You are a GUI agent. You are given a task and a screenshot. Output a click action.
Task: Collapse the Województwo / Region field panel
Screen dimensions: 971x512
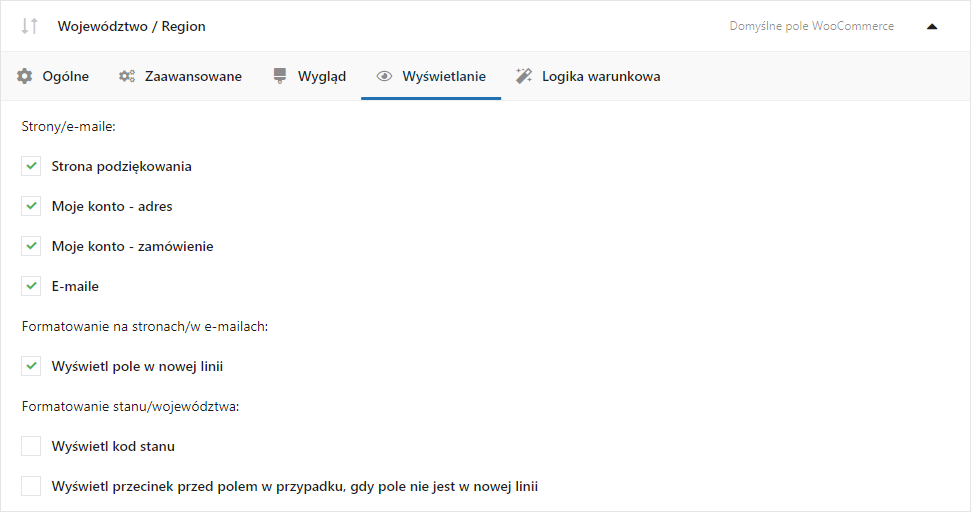click(x=932, y=26)
